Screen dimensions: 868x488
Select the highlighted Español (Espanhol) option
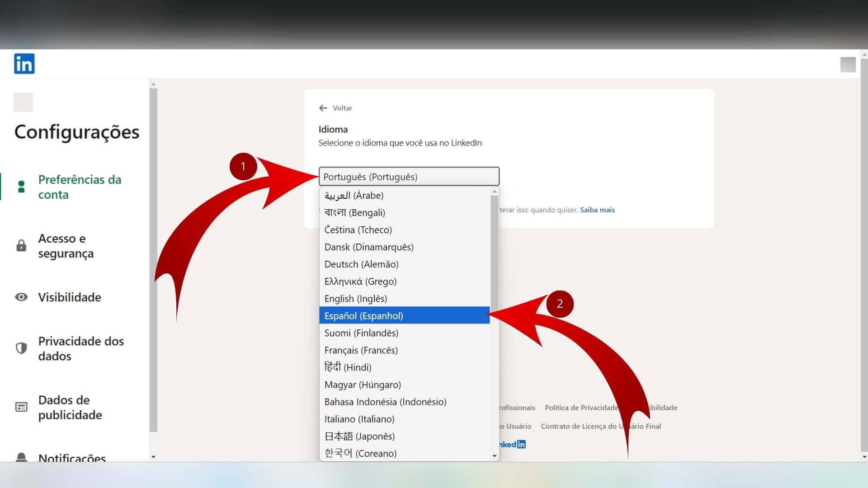point(405,315)
